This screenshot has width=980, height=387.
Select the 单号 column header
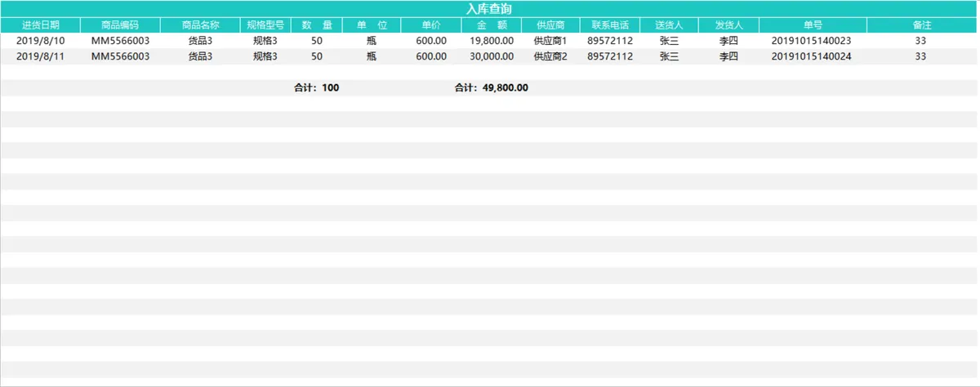(813, 25)
